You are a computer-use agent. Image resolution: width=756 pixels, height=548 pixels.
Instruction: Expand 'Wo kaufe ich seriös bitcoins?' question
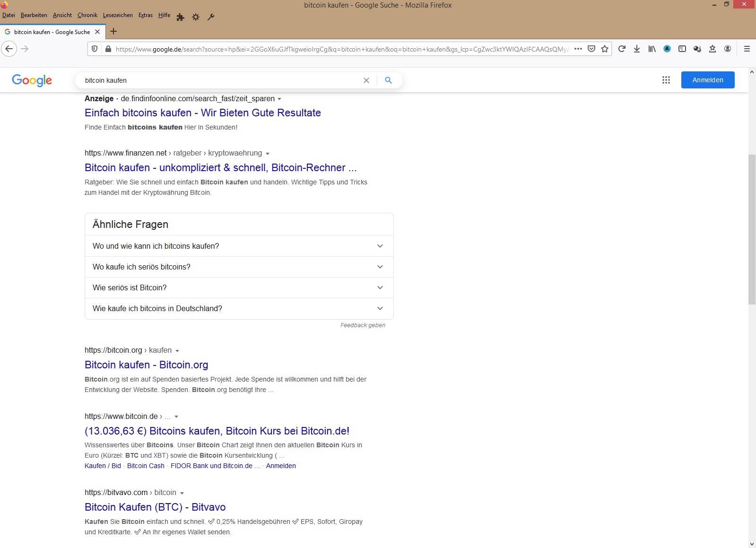(x=239, y=267)
